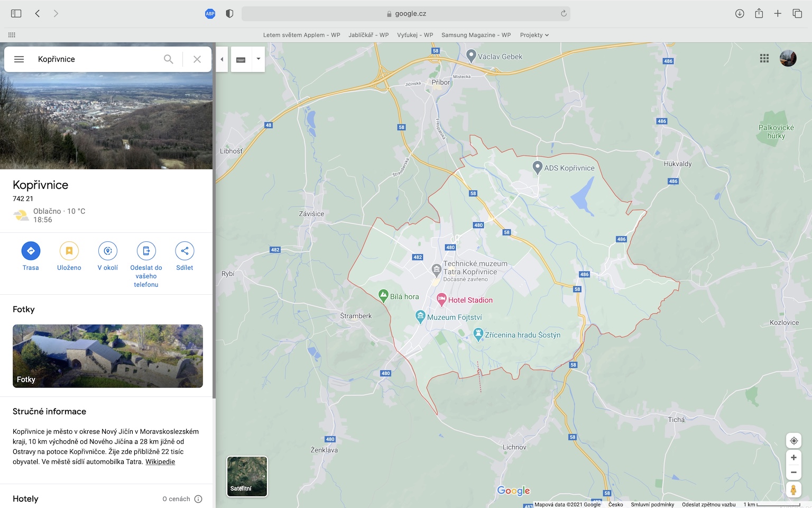Click the Příbor town label

coord(441,82)
